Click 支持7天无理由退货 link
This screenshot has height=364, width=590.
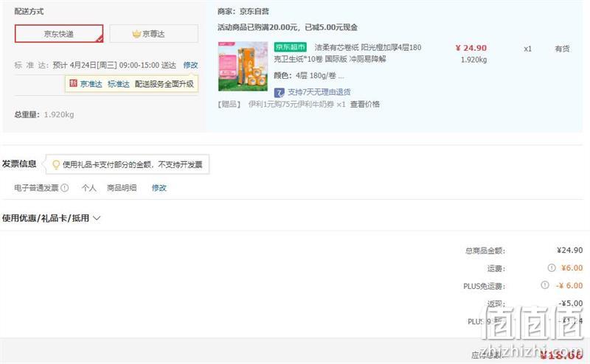click(x=319, y=92)
